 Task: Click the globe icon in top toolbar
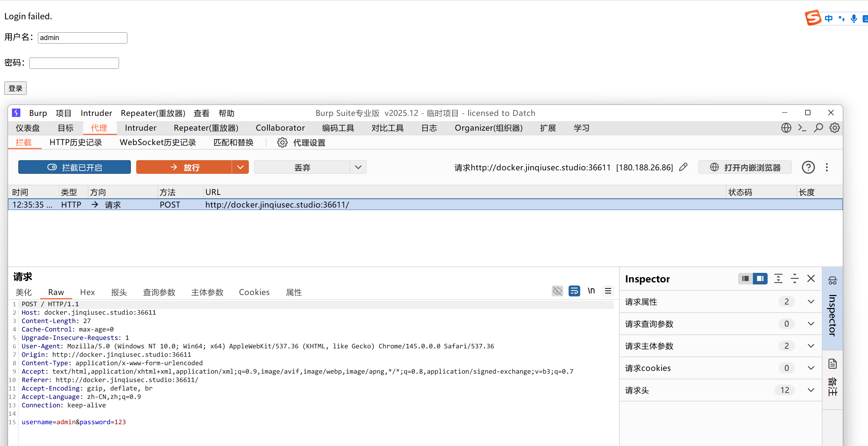click(786, 128)
